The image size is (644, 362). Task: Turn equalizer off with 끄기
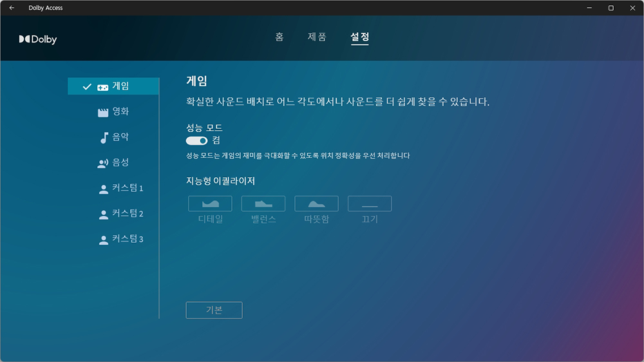[370, 204]
